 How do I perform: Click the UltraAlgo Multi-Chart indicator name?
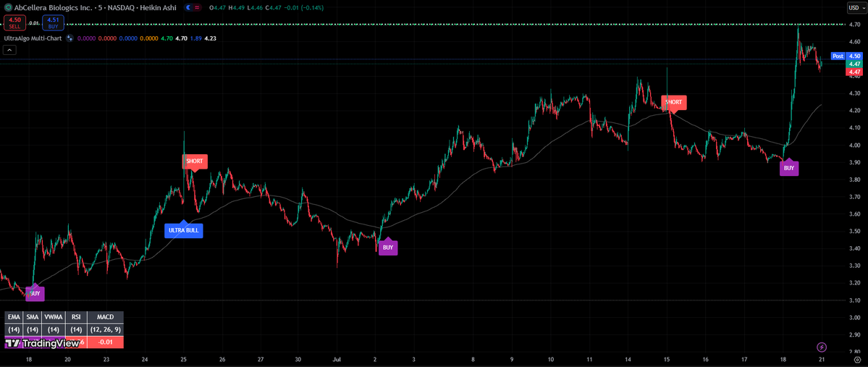[33, 38]
